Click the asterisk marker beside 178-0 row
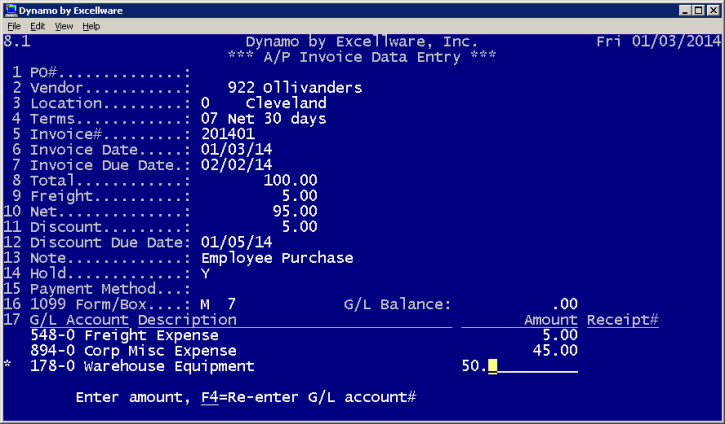725x424 pixels. (x=7, y=364)
